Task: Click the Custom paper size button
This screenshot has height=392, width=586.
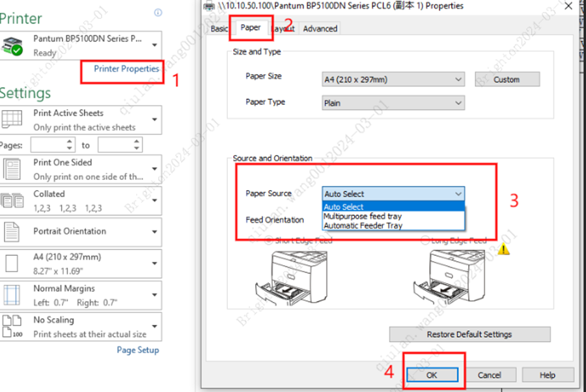Action: point(507,79)
